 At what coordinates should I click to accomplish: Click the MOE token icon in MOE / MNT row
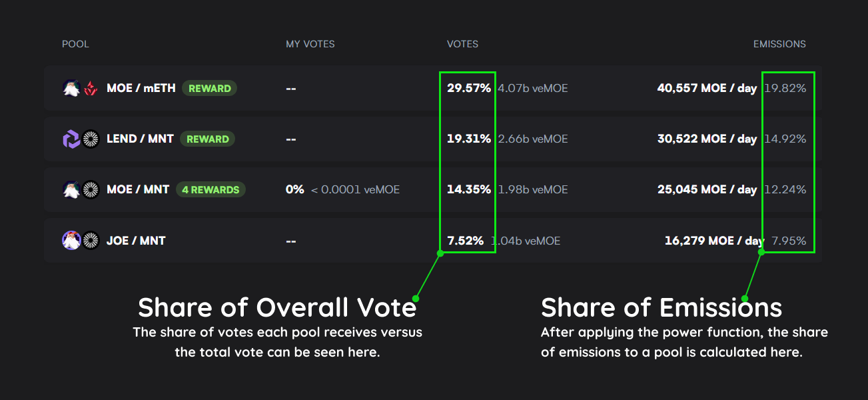click(x=71, y=189)
